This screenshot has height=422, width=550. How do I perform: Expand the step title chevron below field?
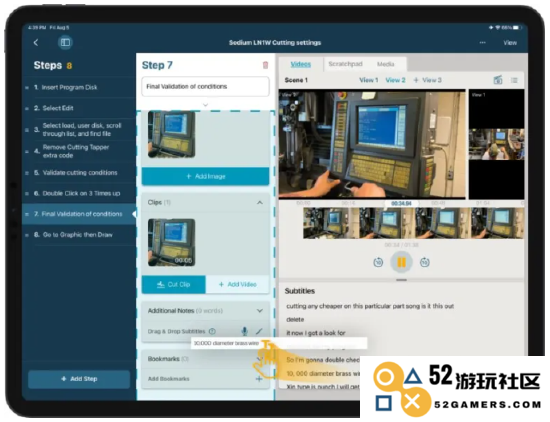tap(206, 105)
